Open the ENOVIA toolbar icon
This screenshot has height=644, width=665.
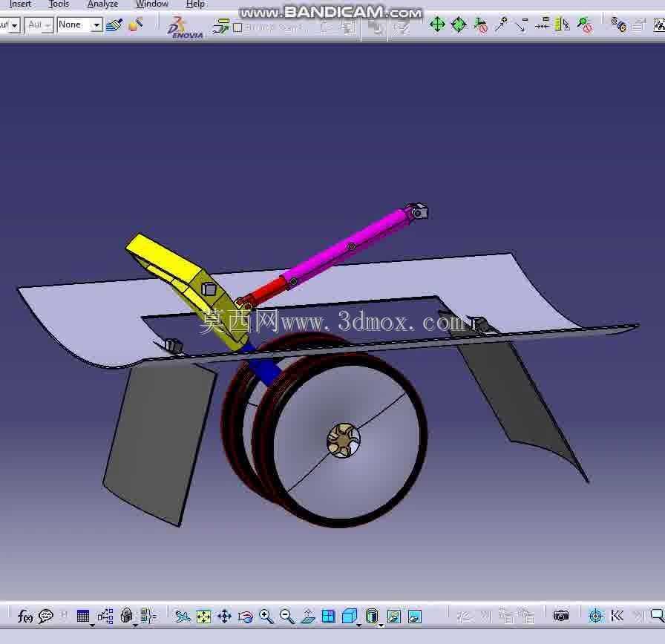point(185,27)
